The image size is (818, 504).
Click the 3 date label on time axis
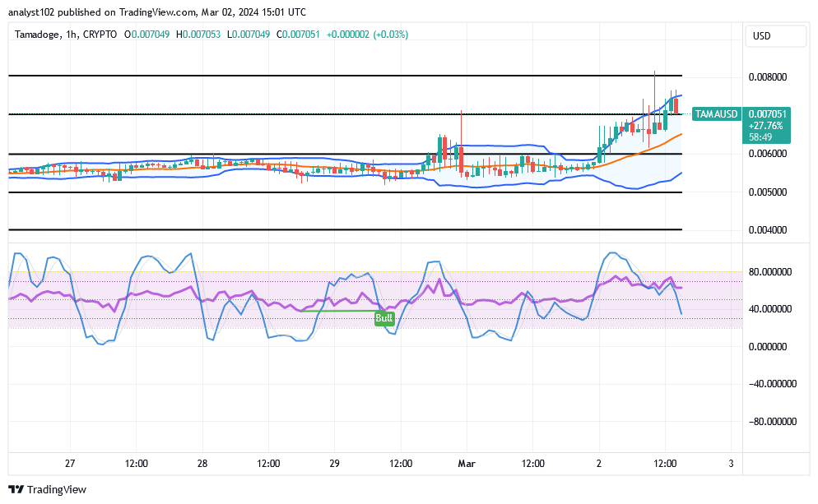731,464
